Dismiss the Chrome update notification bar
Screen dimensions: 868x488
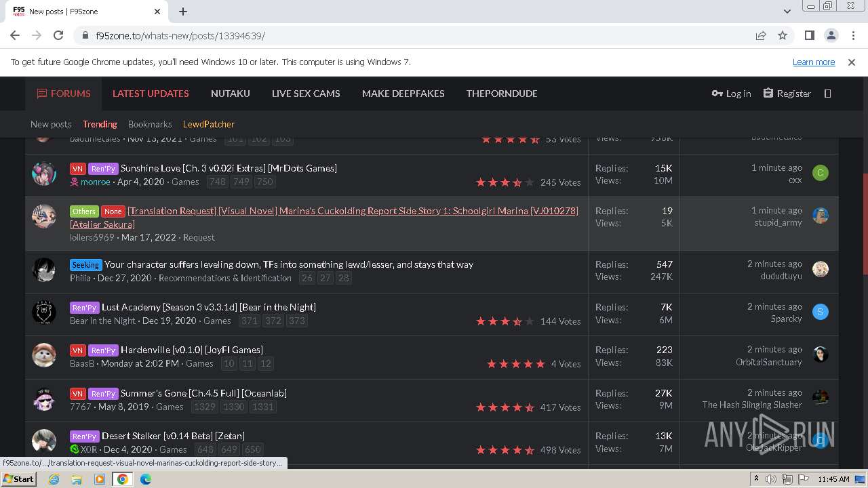coord(852,62)
